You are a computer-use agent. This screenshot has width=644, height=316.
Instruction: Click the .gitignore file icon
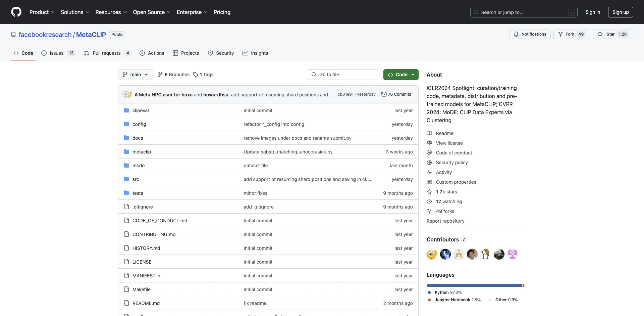click(x=126, y=207)
